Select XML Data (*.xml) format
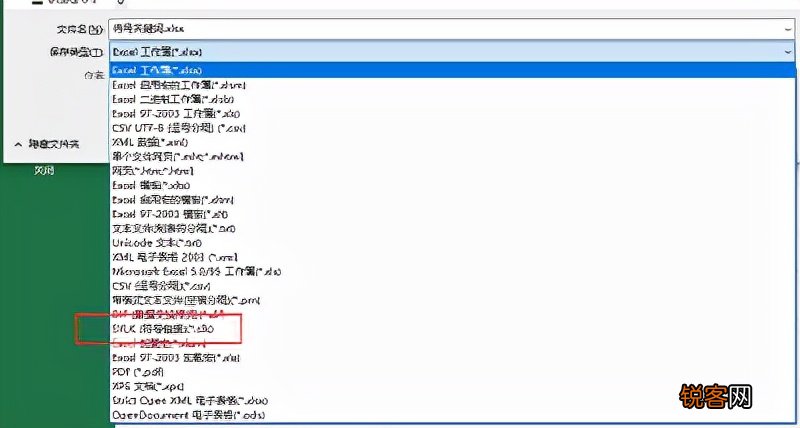Screen dimensions: 800x428 coord(453,142)
